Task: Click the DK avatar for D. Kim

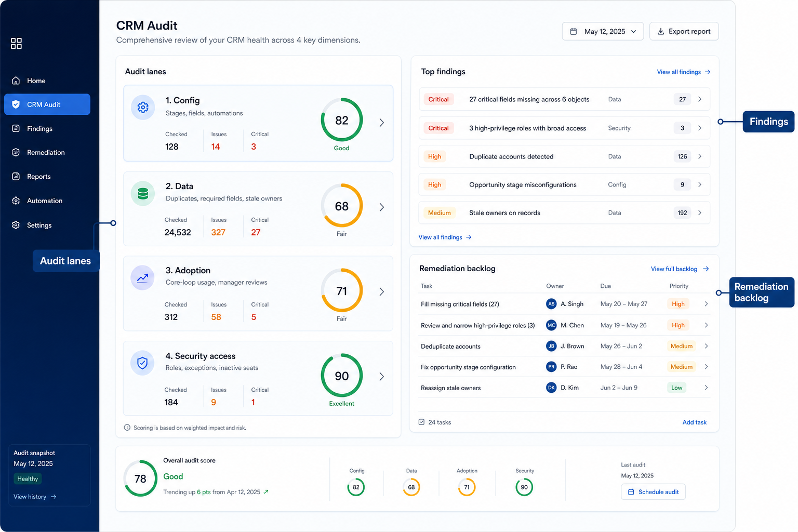Action: (x=552, y=388)
